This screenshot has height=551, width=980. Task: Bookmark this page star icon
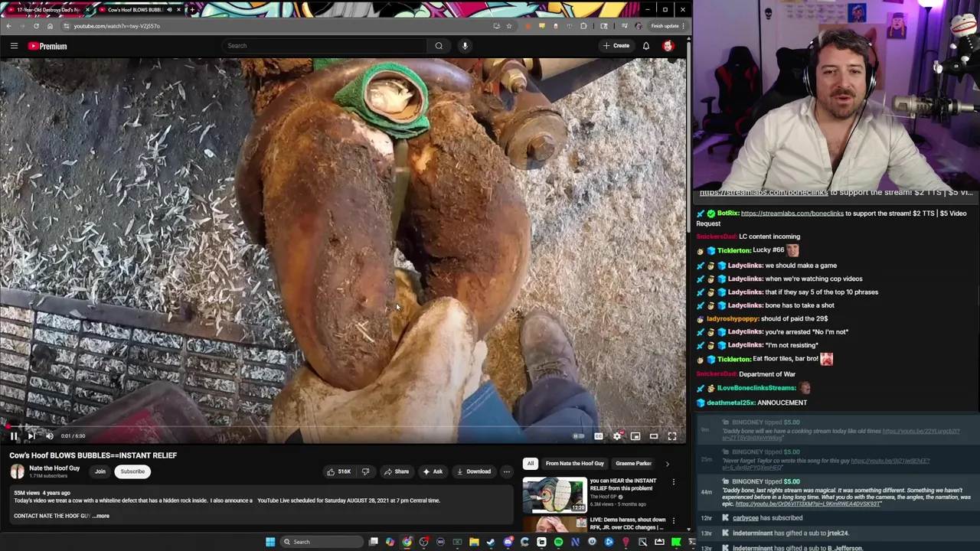[x=508, y=26]
